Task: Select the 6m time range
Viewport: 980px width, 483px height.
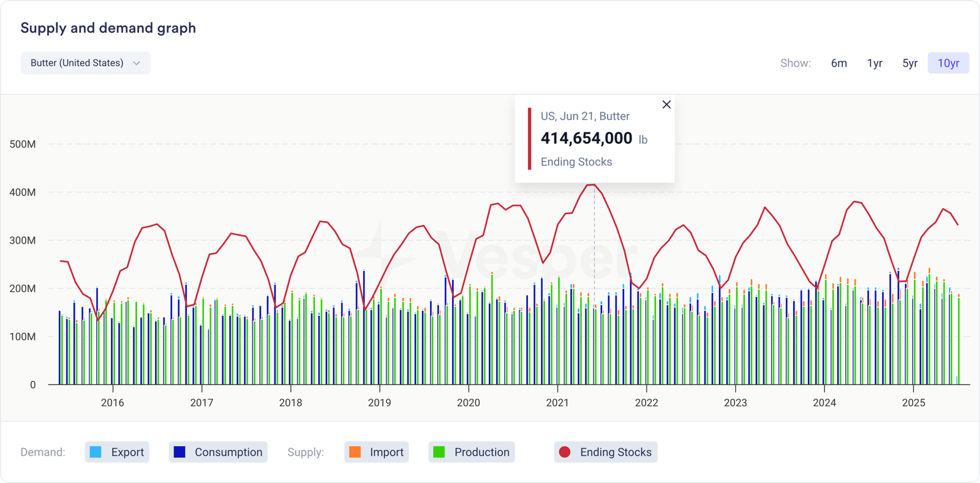Action: (839, 63)
